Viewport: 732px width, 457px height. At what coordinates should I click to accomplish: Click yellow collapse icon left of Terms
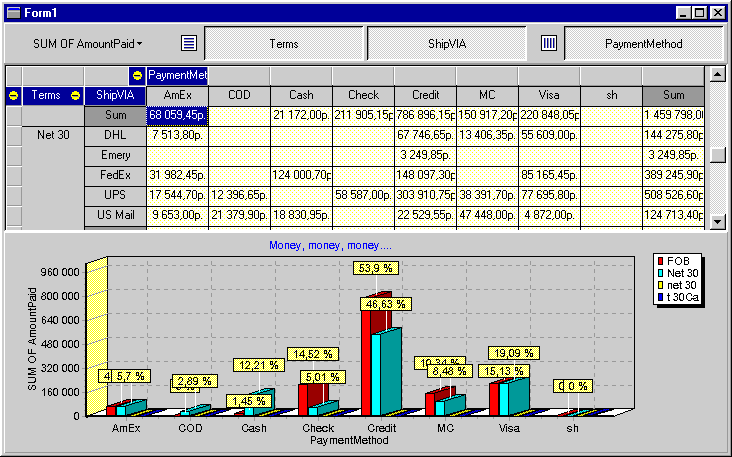pyautogui.click(x=13, y=96)
